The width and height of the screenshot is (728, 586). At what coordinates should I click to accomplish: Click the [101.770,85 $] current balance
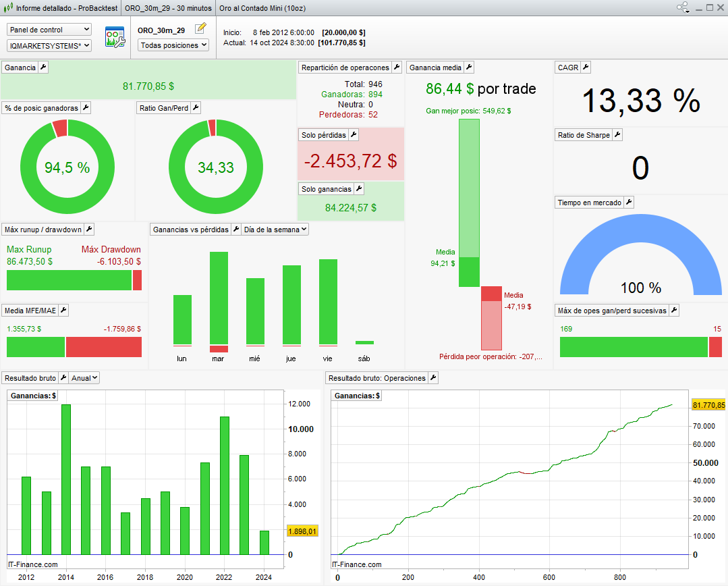[341, 43]
